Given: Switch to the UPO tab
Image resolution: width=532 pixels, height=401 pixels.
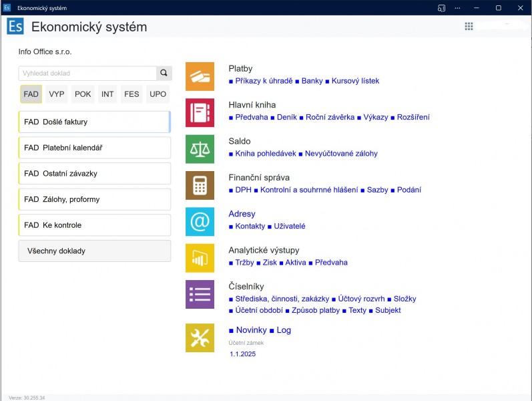Looking at the screenshot, I should [x=158, y=94].
